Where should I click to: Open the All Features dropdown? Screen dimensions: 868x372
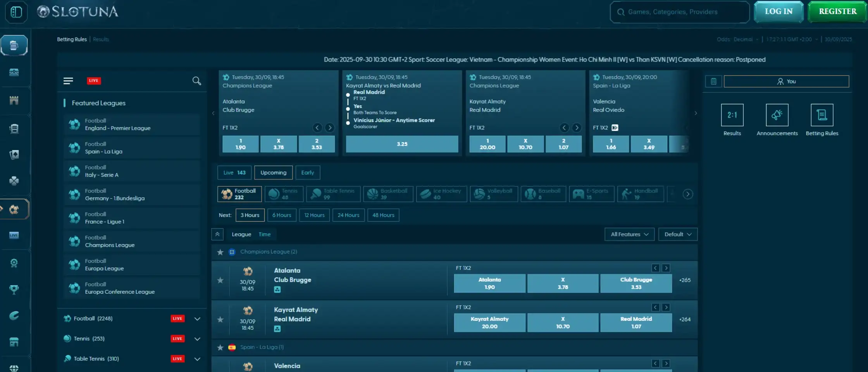[629, 234]
